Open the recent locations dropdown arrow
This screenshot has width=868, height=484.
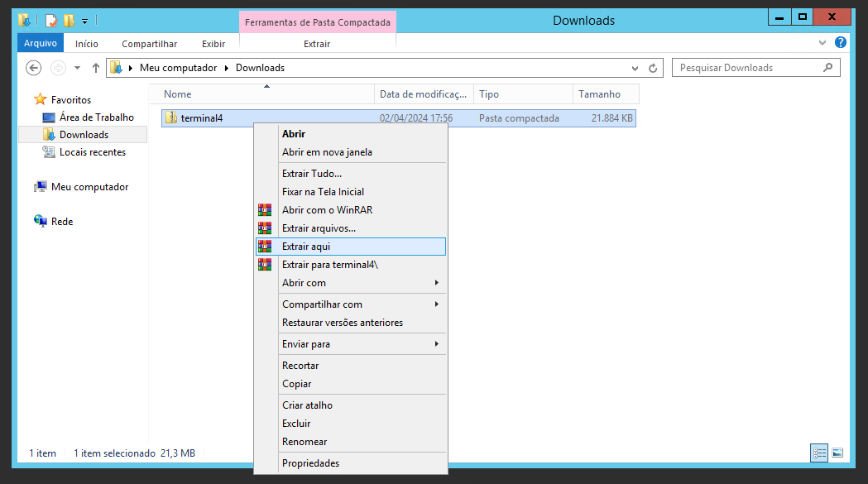(78, 68)
